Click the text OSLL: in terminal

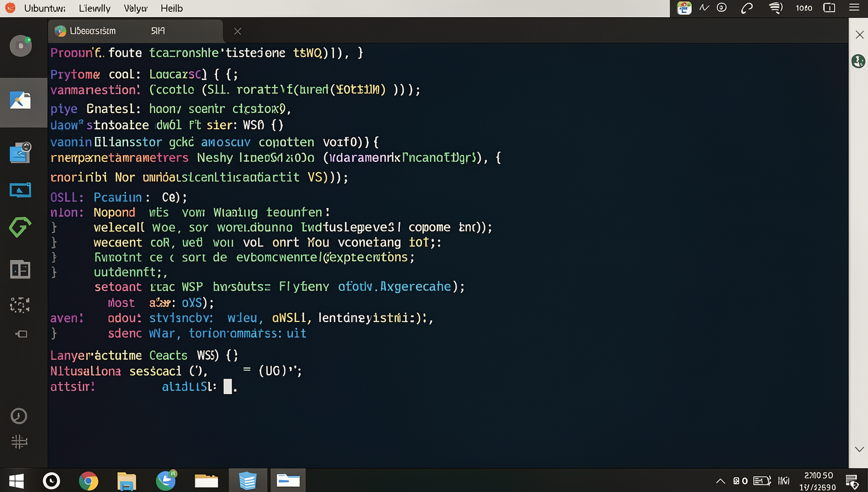[x=67, y=198]
